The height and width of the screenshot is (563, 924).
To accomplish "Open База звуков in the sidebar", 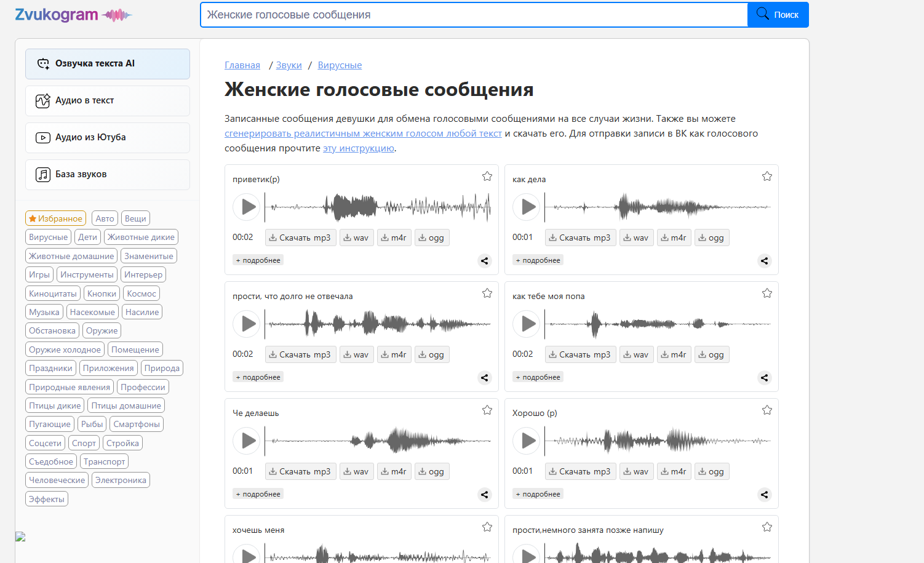I will click(108, 175).
